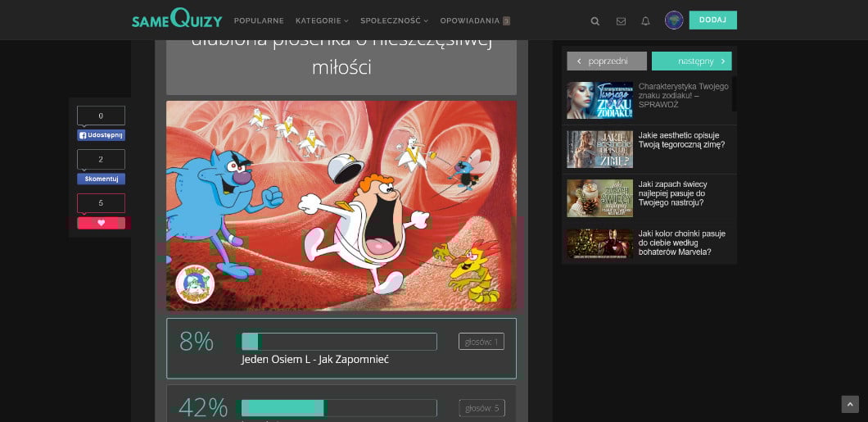
Task: Vote for Jeden Osiem L - Jak Zapomnieć
Action: click(341, 348)
